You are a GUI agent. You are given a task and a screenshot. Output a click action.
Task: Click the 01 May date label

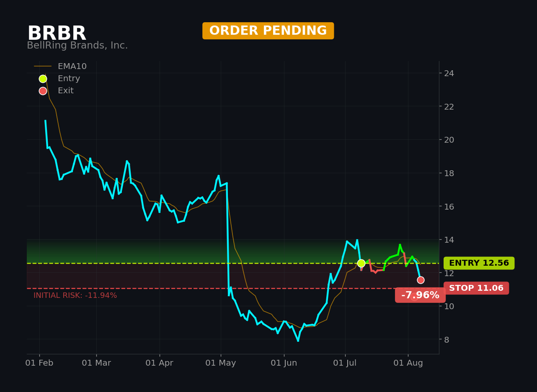click(221, 363)
